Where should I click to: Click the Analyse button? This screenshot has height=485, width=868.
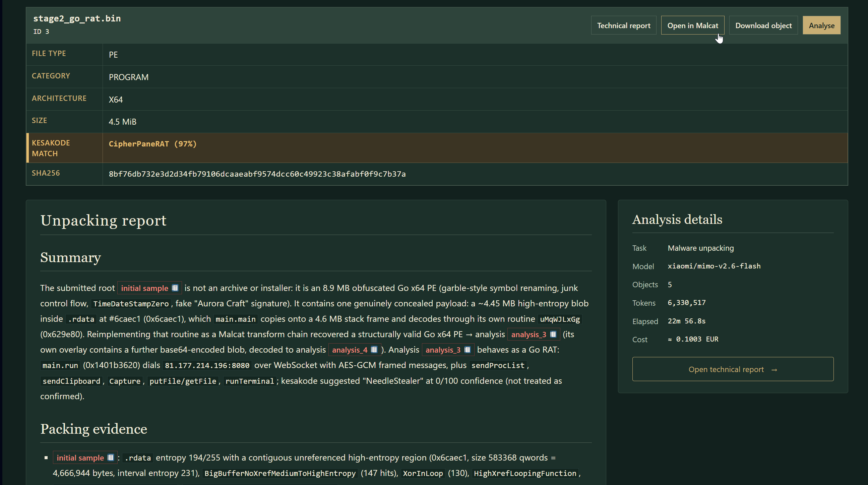pyautogui.click(x=821, y=25)
